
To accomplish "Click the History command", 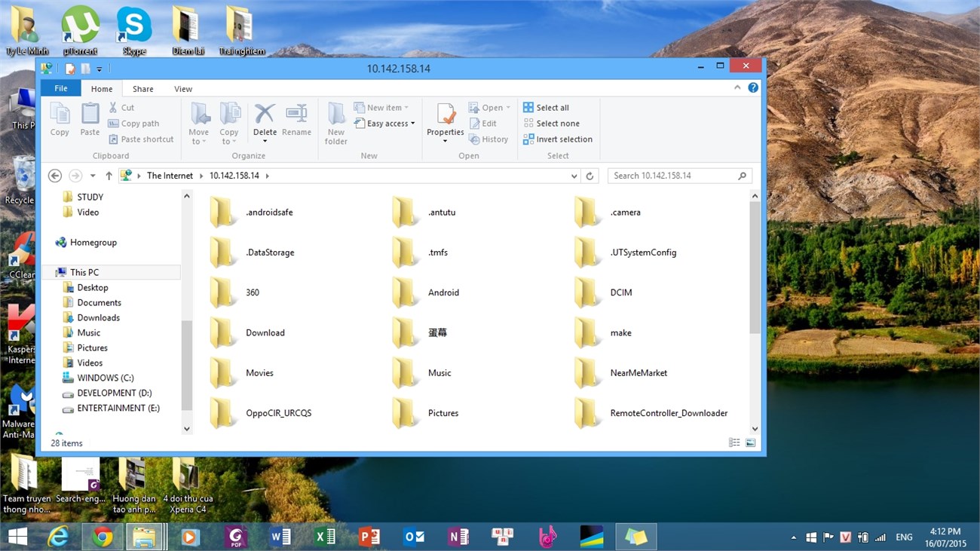I will (488, 139).
